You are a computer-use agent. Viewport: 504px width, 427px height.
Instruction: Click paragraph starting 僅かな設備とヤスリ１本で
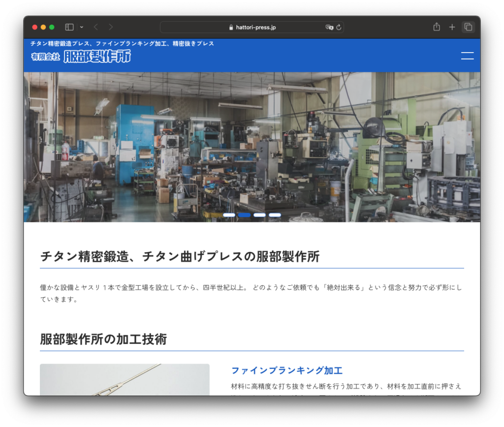click(x=251, y=293)
